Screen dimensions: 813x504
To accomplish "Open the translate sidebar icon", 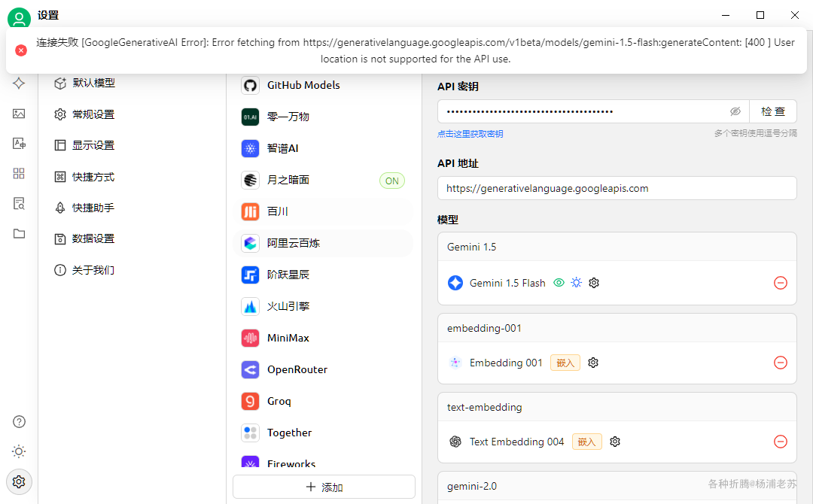I will [19, 144].
